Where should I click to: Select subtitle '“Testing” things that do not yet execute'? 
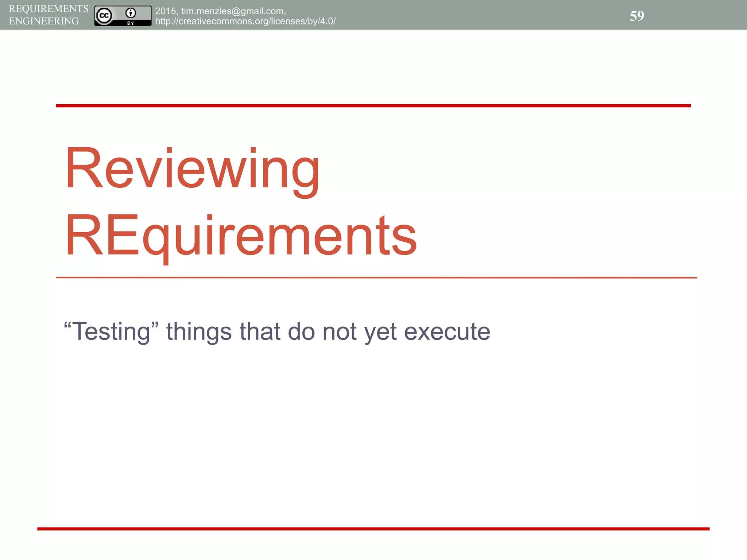[x=277, y=332]
